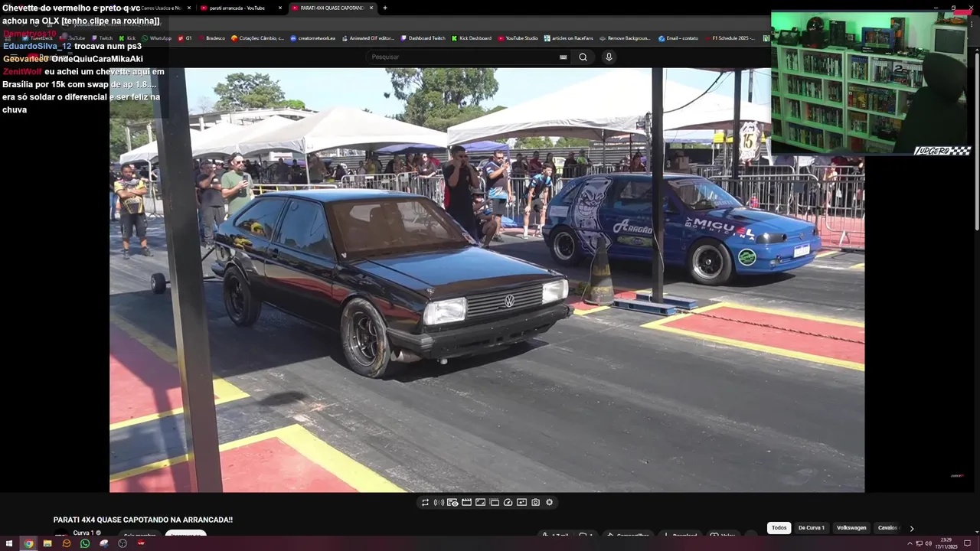Click the clapperboard icon in player toolbar

click(466, 503)
